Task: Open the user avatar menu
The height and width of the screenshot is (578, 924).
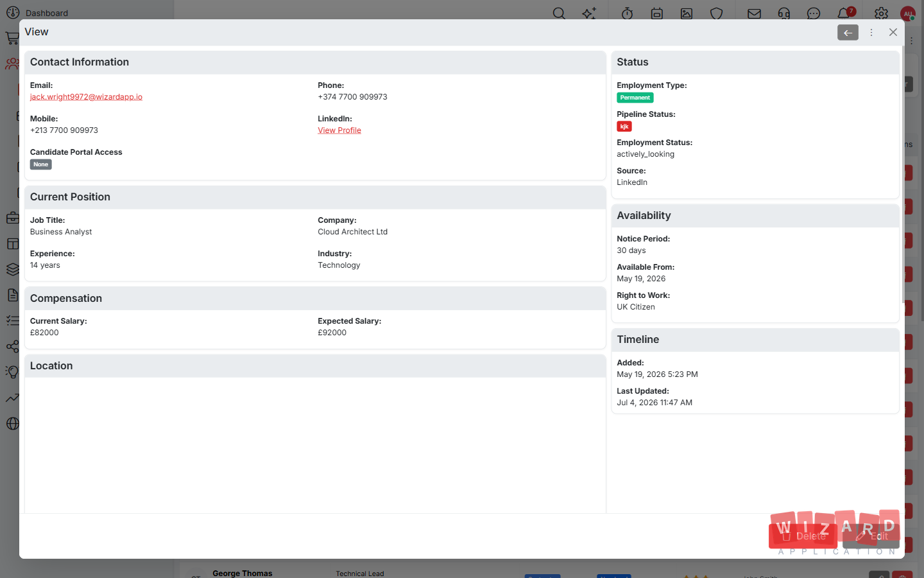Action: 908,13
